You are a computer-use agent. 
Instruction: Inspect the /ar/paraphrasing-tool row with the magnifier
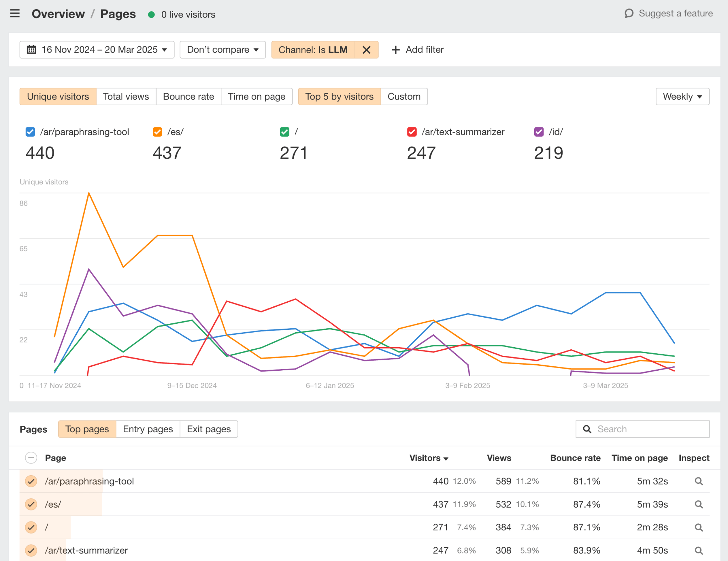[x=699, y=481]
